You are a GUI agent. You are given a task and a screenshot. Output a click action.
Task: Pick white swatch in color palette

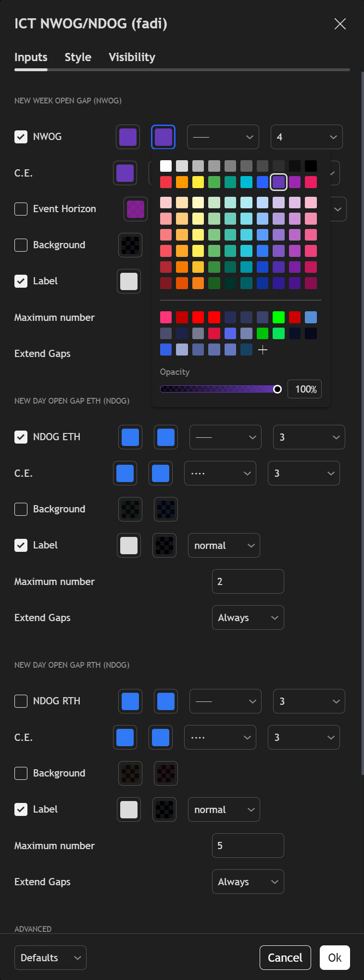point(166,166)
